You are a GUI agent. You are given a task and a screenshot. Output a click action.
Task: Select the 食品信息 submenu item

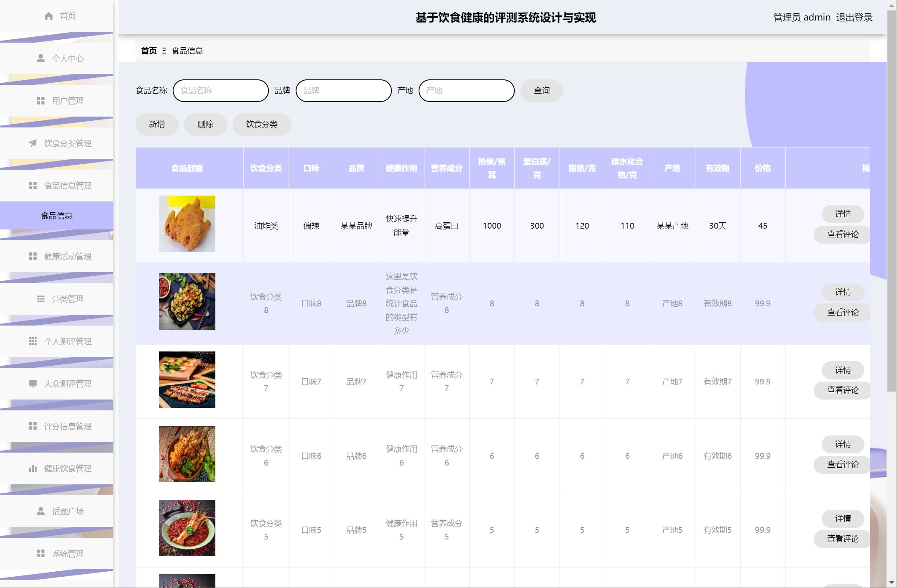tap(56, 216)
